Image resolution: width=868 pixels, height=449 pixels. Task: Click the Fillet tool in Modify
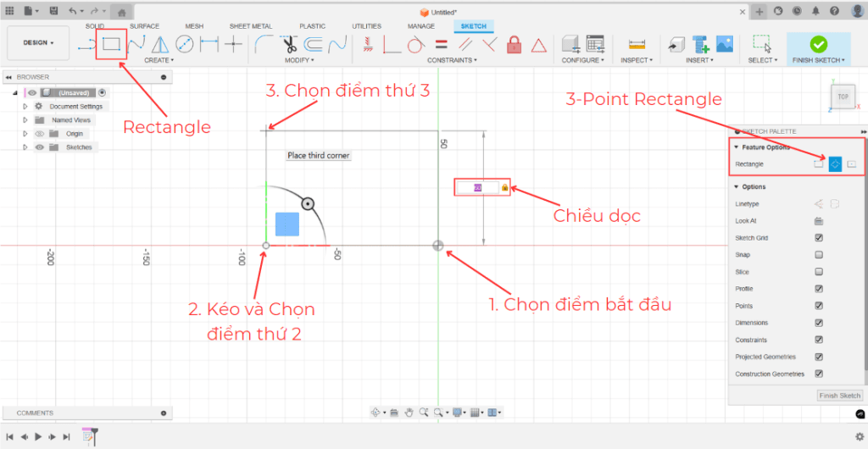tap(264, 44)
